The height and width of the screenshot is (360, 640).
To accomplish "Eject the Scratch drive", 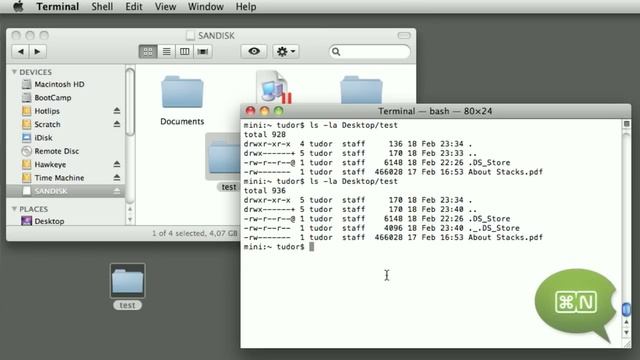I will coord(117,124).
